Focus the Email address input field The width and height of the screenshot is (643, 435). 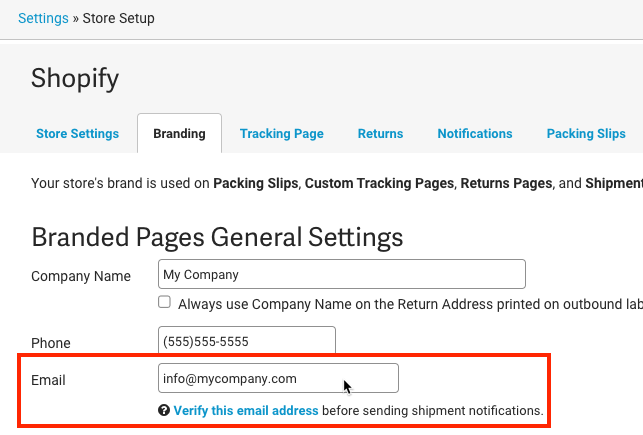pyautogui.click(x=278, y=378)
